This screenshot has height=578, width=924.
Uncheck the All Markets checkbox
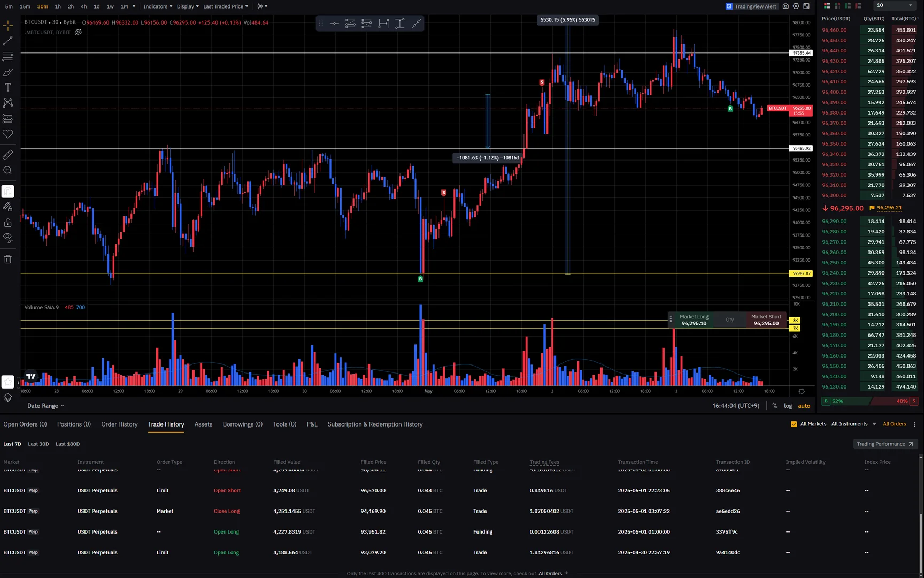(794, 424)
